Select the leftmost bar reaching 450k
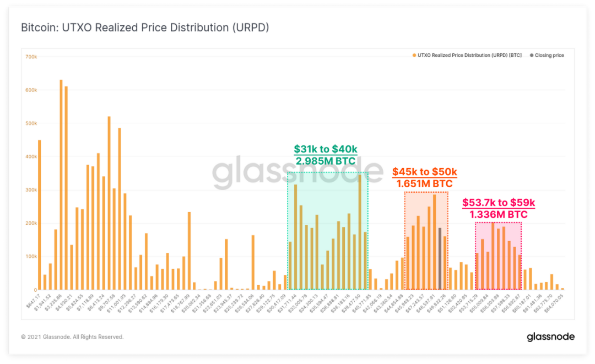Viewport: 595px width, 364px height. tap(40, 215)
